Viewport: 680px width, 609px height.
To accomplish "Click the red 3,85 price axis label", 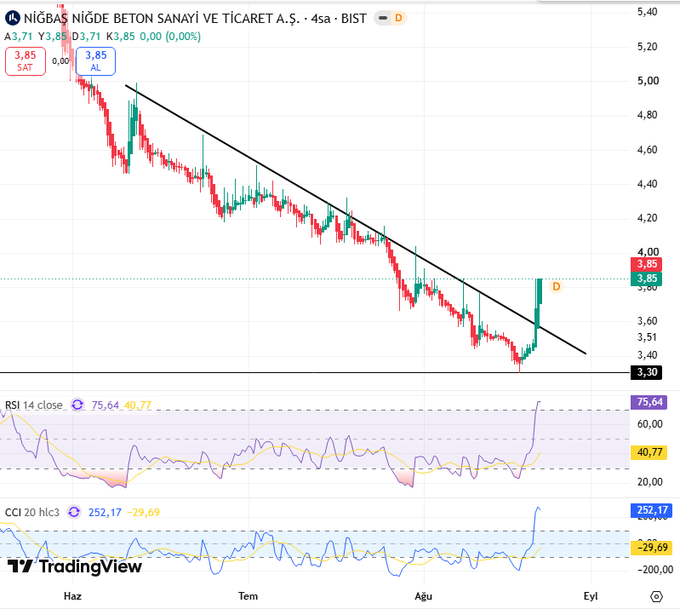I will click(x=647, y=264).
